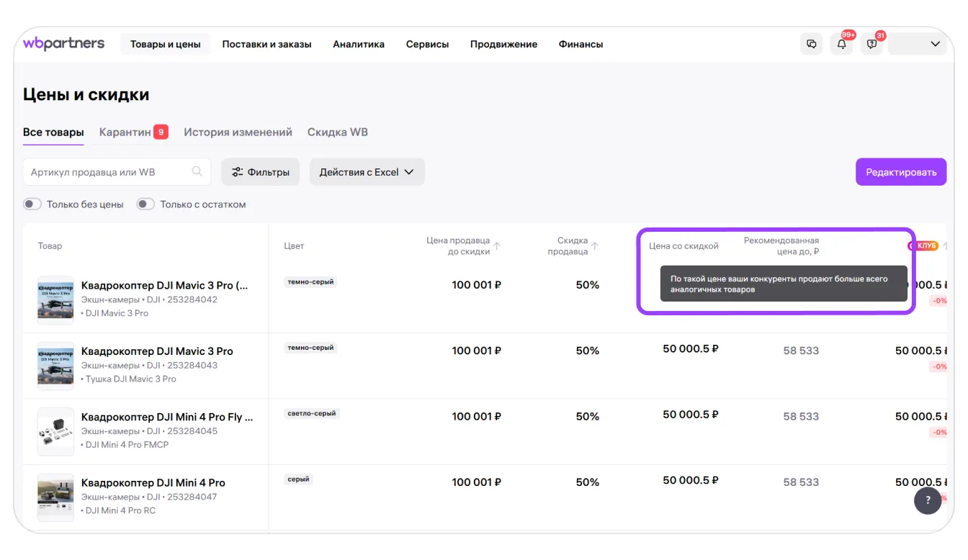This screenshot has width=968, height=560.
Task: Click the КЛУБ badge column header
Action: 924,246
